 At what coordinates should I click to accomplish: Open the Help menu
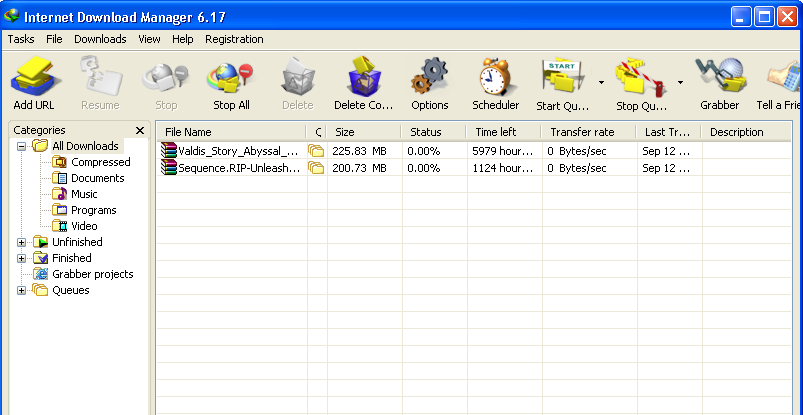pyautogui.click(x=182, y=39)
